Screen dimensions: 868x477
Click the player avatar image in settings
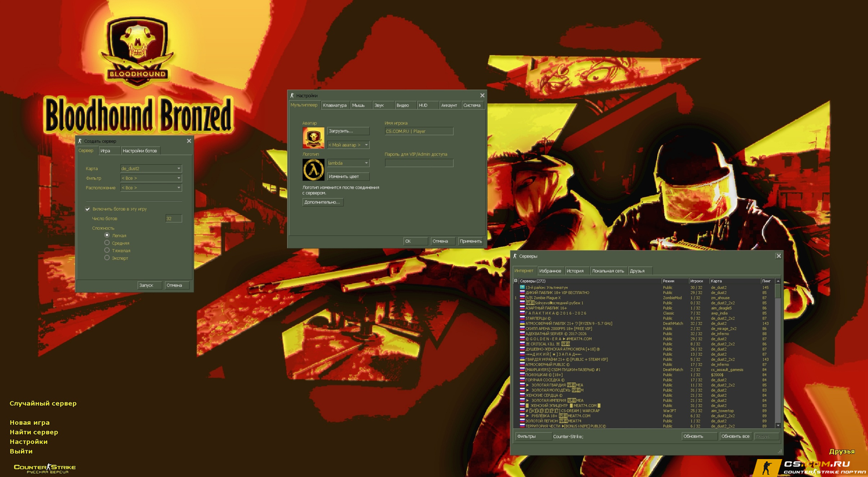313,138
